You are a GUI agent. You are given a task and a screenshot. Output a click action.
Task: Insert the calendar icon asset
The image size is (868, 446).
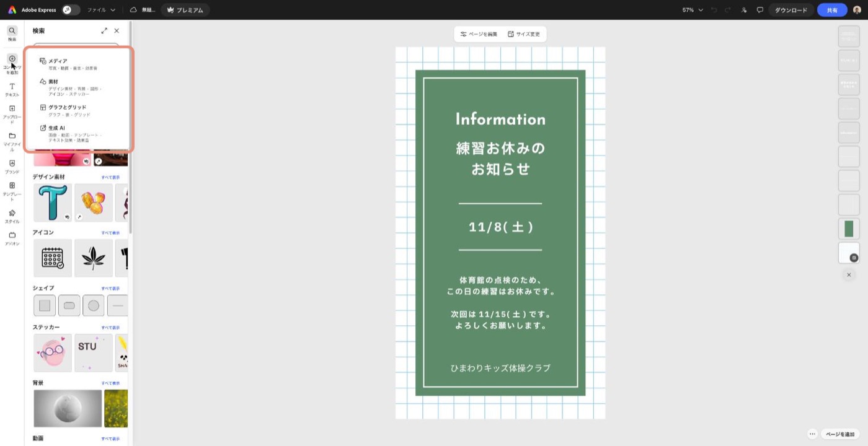point(53,258)
